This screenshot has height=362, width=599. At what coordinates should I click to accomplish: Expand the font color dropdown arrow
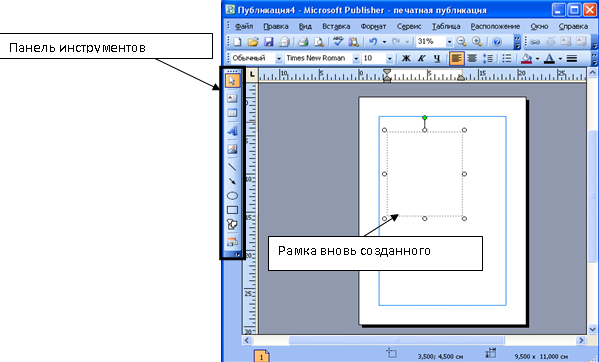click(560, 58)
